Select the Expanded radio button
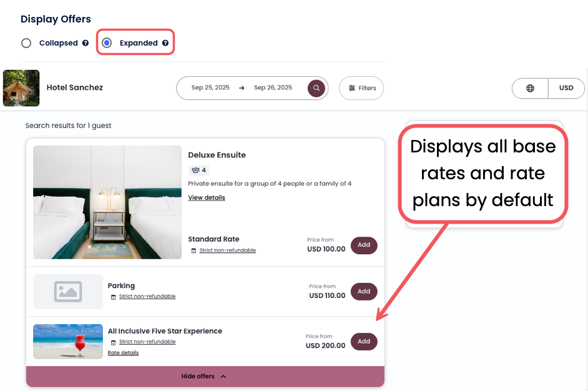Viewport: 588px width, 391px height. pos(107,42)
